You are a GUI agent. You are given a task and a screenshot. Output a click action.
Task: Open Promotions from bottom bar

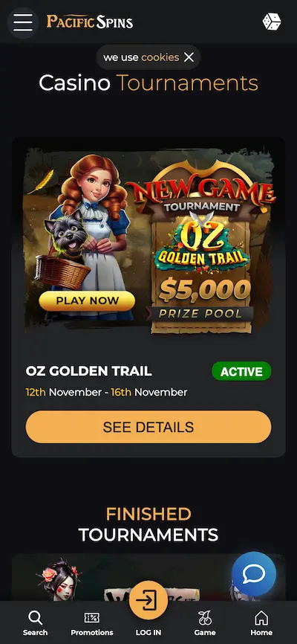click(x=92, y=622)
